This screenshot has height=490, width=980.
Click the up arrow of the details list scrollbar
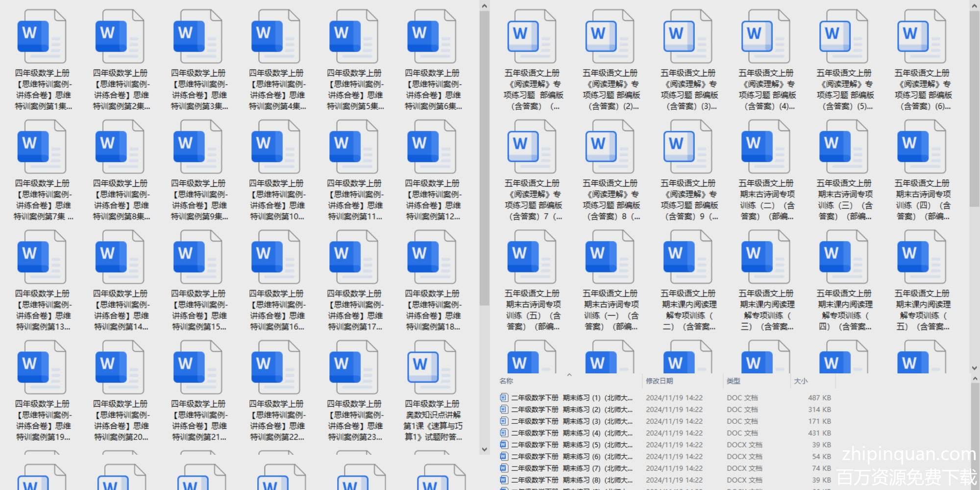(x=974, y=379)
